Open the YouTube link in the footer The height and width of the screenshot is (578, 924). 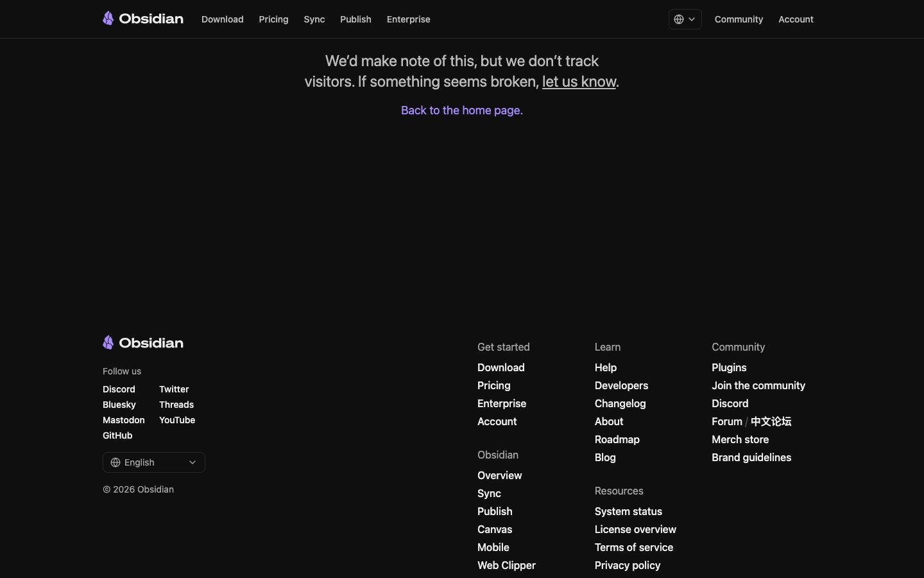177,420
